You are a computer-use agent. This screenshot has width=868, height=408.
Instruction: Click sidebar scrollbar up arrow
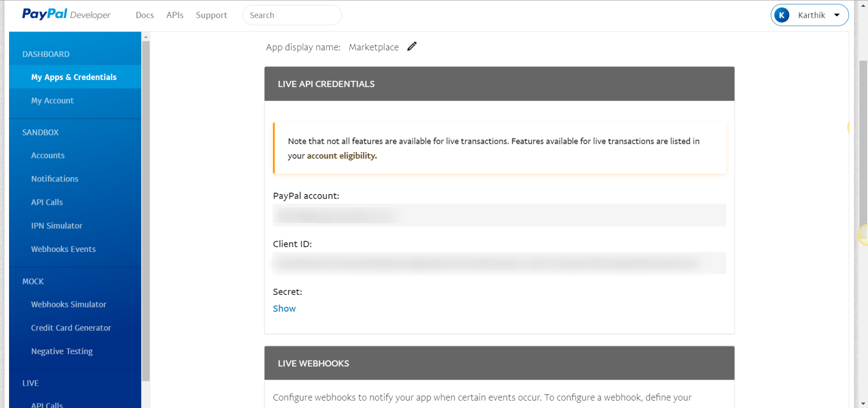coord(146,37)
